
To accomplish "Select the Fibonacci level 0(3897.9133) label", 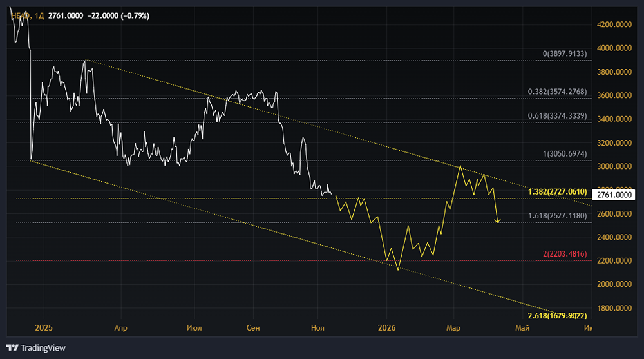I will coord(565,54).
